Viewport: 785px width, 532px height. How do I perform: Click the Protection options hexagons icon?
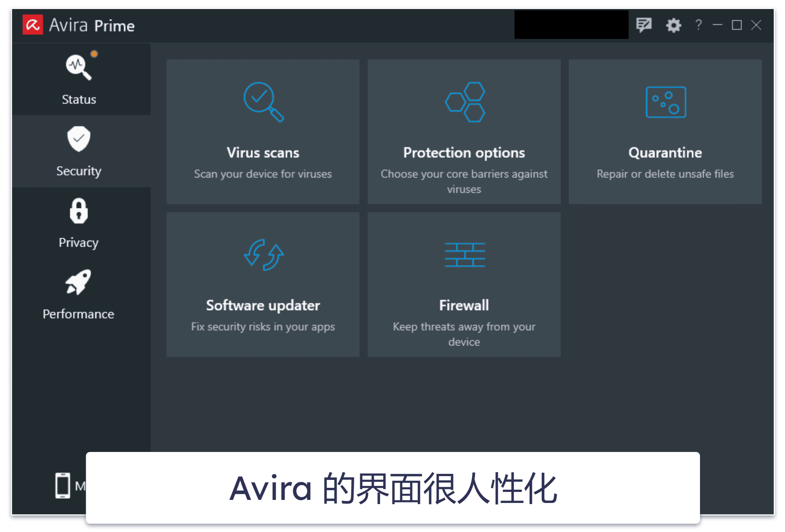click(x=465, y=102)
